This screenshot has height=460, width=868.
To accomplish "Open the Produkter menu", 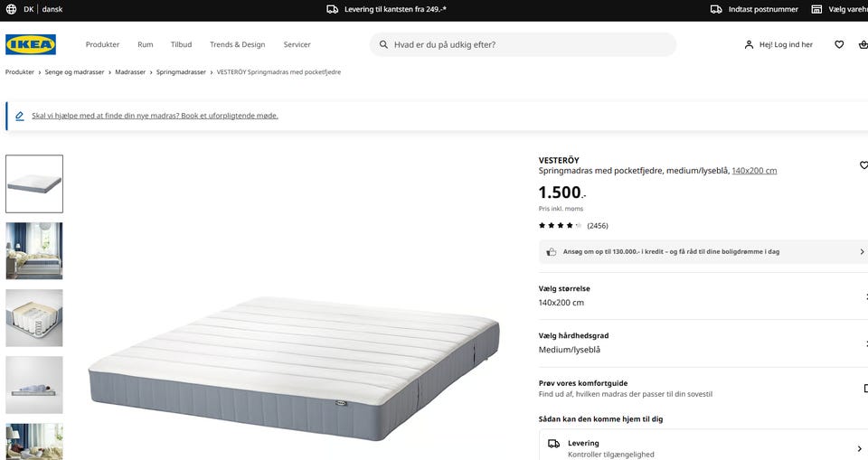I will pos(102,44).
